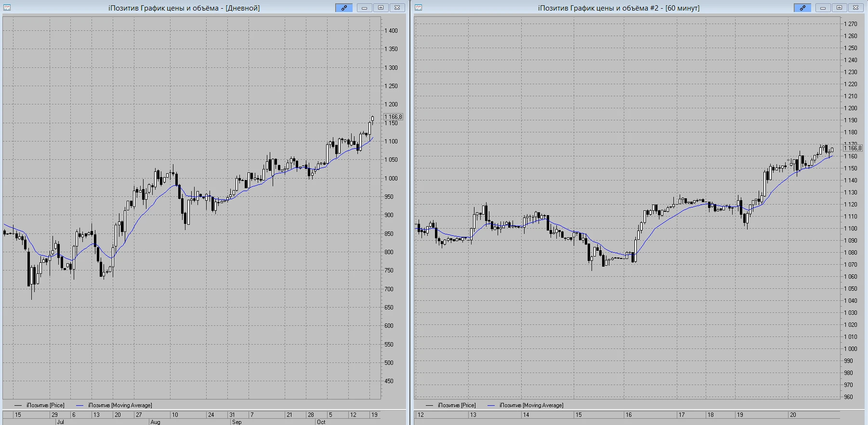Minimize the Дневной chart window
This screenshot has height=425, width=868.
pyautogui.click(x=364, y=8)
